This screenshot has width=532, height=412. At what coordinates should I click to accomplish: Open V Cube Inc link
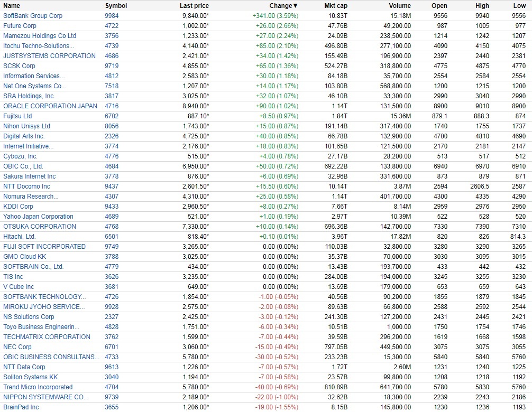[19, 287]
